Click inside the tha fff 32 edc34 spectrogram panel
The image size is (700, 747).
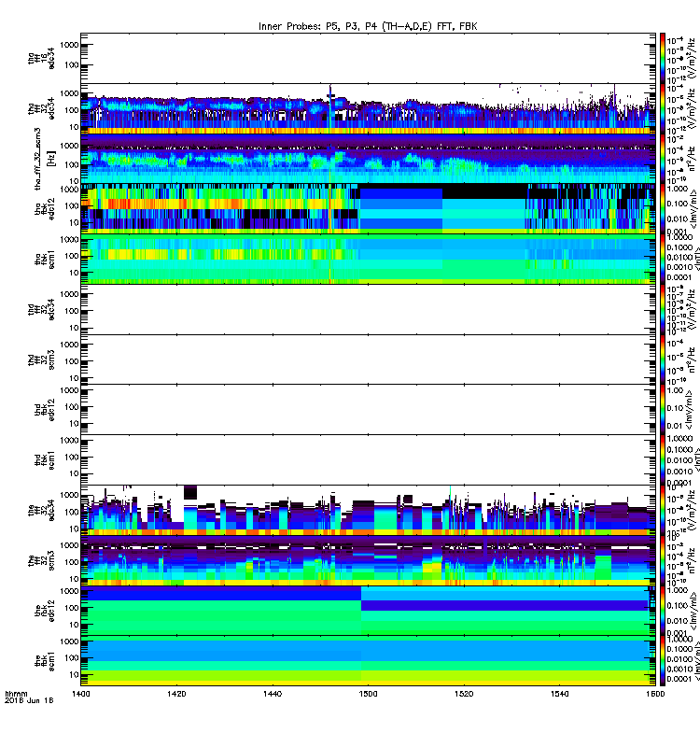click(368, 108)
